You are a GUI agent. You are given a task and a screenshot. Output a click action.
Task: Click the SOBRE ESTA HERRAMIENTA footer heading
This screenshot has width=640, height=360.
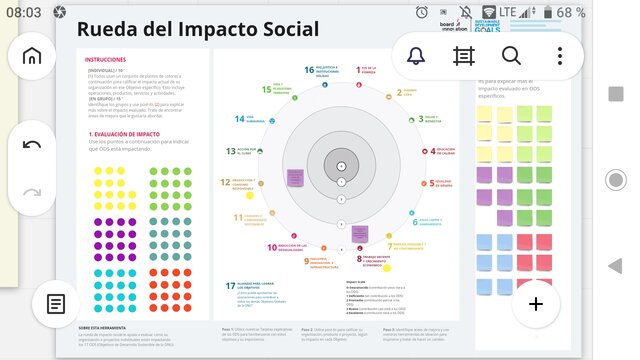pyautogui.click(x=102, y=328)
